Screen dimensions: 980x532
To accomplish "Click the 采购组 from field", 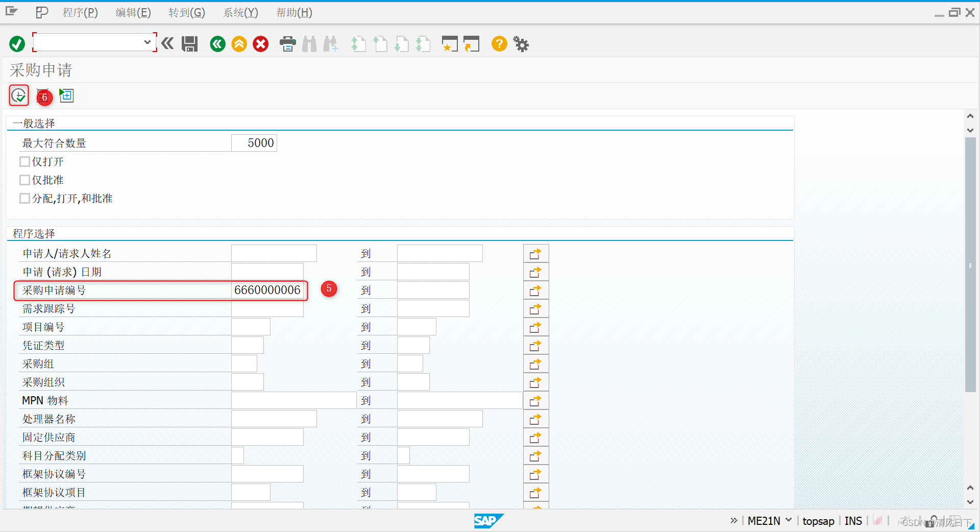I will pos(244,364).
